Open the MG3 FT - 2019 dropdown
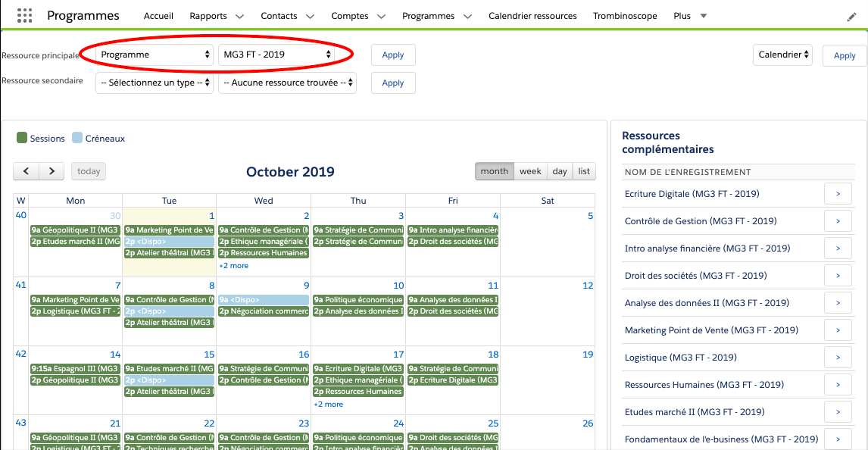The width and height of the screenshot is (868, 450). tap(277, 55)
